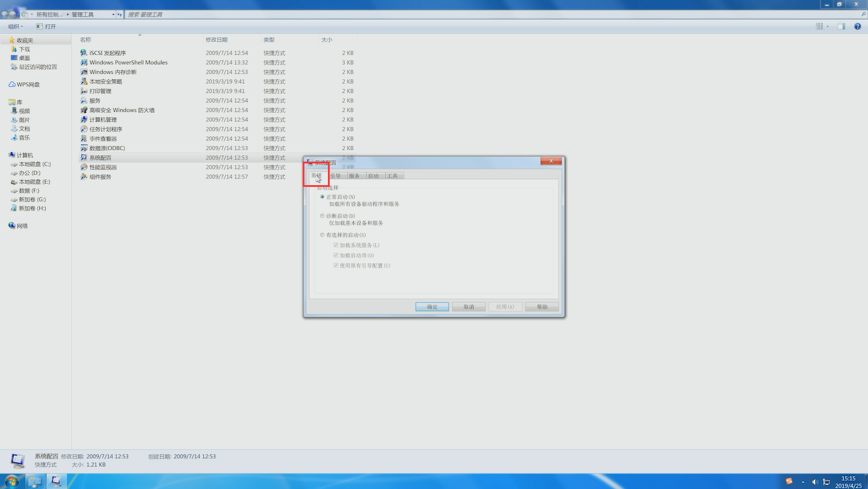This screenshot has width=868, height=489.
Task: Open 最近访问的位置 in navigation pane
Action: tap(34, 67)
